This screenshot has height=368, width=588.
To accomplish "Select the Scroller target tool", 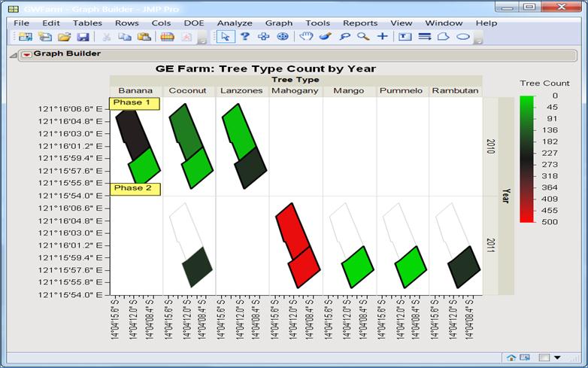I will point(283,36).
